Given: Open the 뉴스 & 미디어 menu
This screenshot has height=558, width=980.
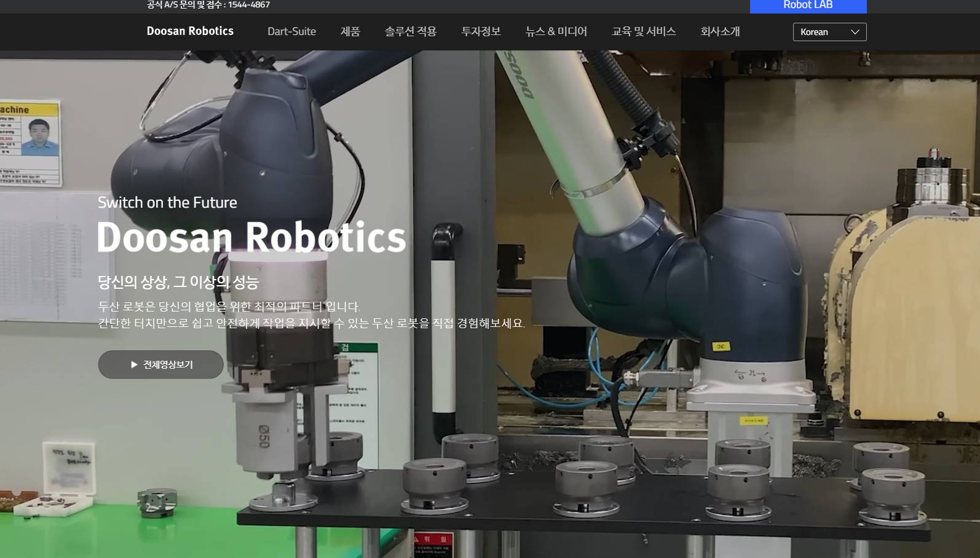Looking at the screenshot, I should tap(556, 31).
